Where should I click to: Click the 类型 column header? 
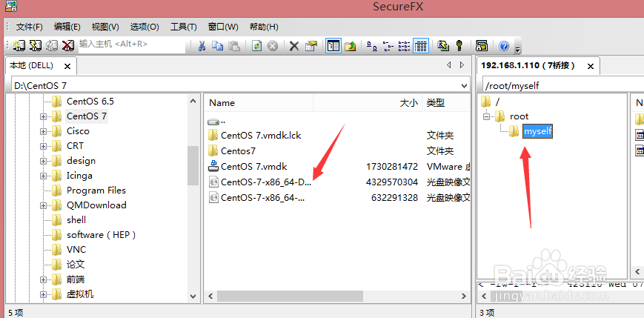click(x=446, y=103)
